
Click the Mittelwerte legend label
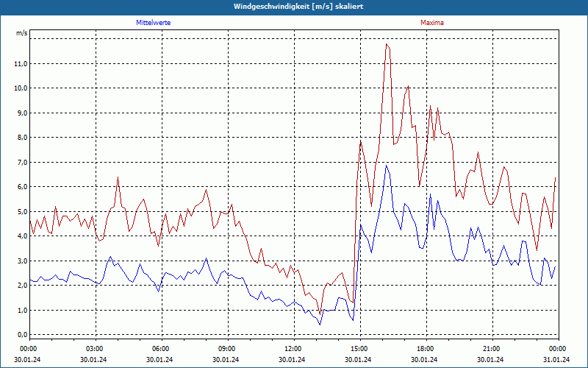153,23
